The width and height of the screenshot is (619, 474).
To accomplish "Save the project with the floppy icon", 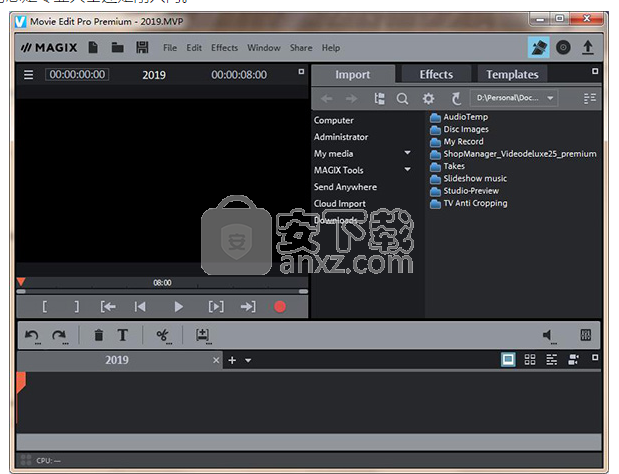I will 142,48.
